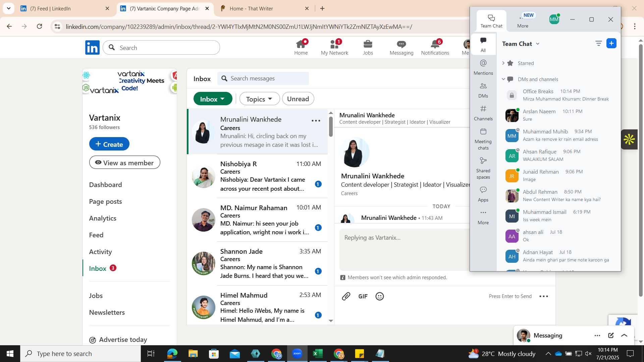Click the Zoom filter chats icon

(598, 43)
